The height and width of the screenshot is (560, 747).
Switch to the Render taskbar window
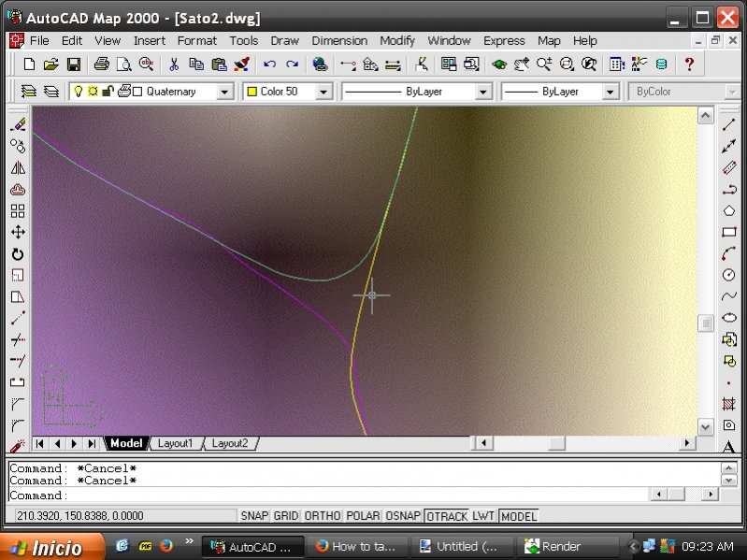click(566, 546)
